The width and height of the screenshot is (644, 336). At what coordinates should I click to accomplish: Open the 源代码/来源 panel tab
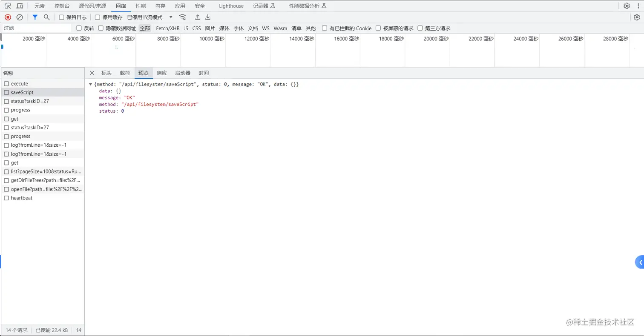click(x=92, y=6)
